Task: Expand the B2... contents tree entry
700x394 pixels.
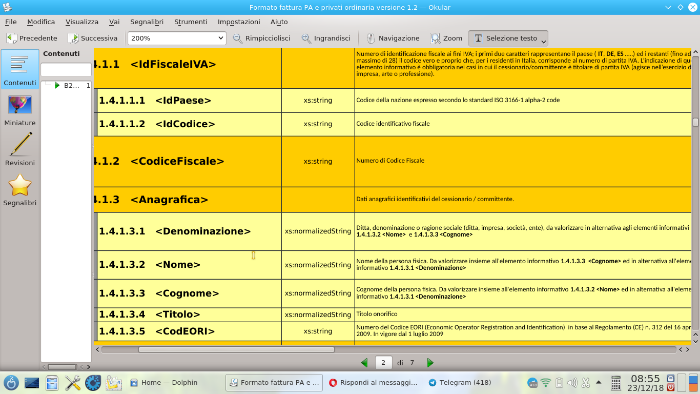Action: [57, 85]
